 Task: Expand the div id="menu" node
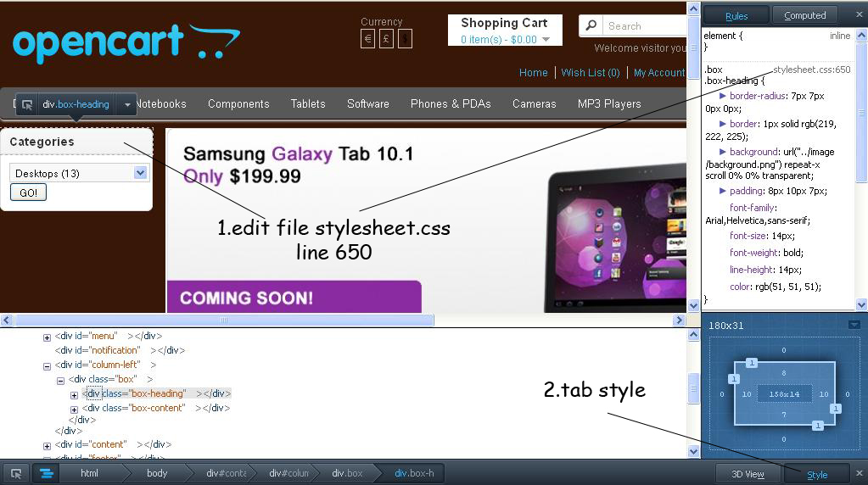[x=47, y=337]
